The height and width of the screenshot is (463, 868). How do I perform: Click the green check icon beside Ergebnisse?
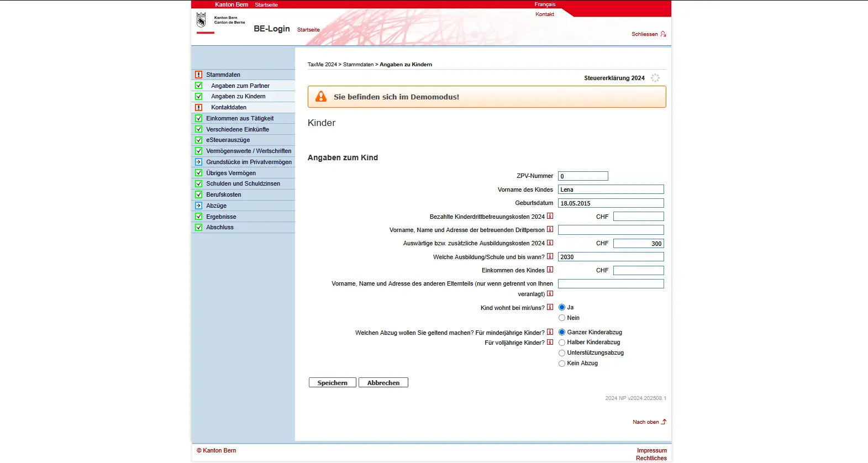click(x=198, y=217)
